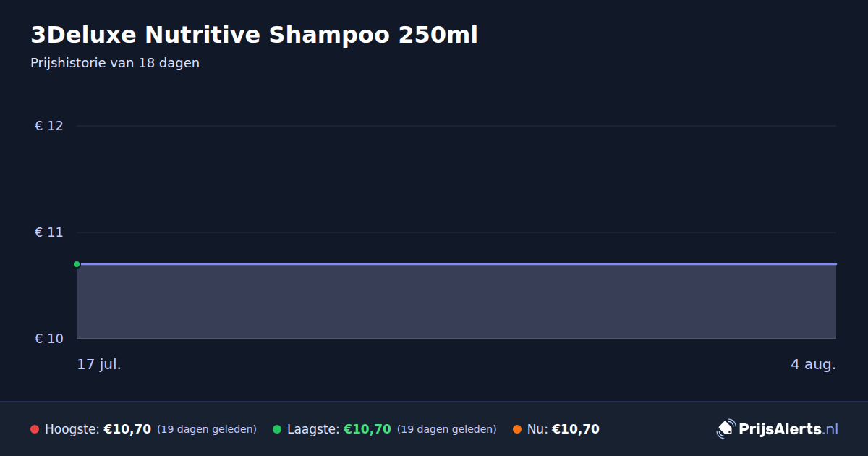Click the Prijshistorie van 18 dagen subtitle
Viewport: 868px width, 456px height.
[x=115, y=63]
